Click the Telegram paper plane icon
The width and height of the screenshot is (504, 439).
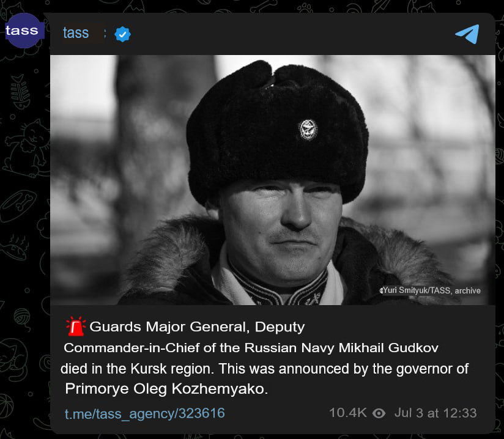pyautogui.click(x=467, y=34)
